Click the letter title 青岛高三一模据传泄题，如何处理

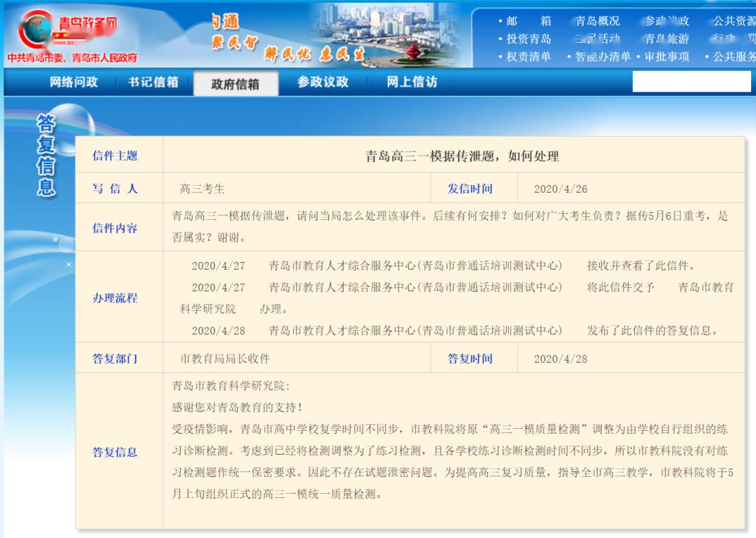462,156
